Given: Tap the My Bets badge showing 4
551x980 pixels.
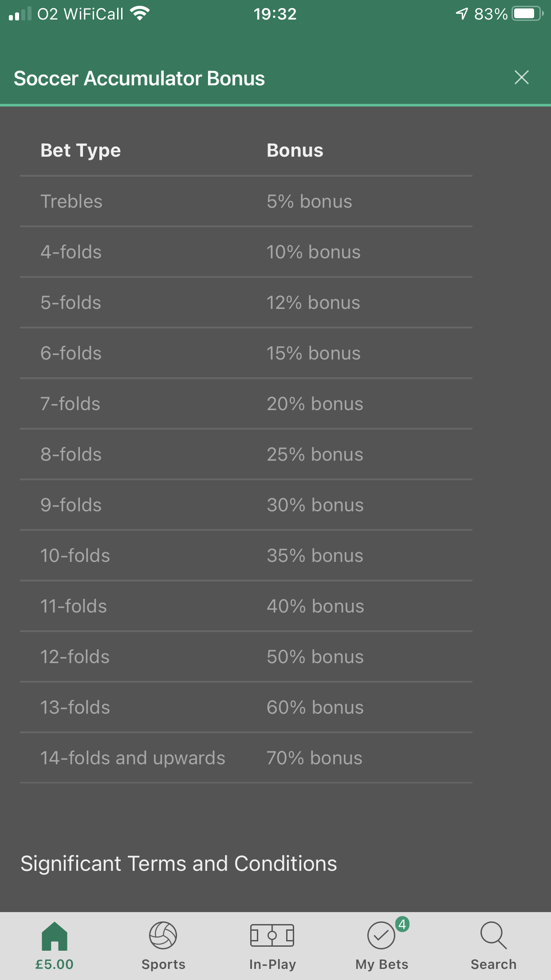Looking at the screenshot, I should 402,925.
